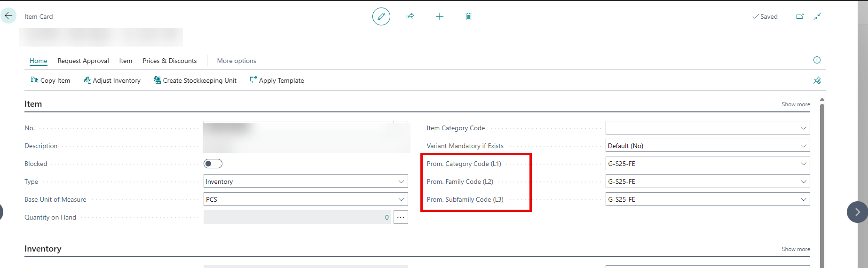Image resolution: width=868 pixels, height=268 pixels.
Task: Click Show more in Inventory section
Action: (796, 249)
